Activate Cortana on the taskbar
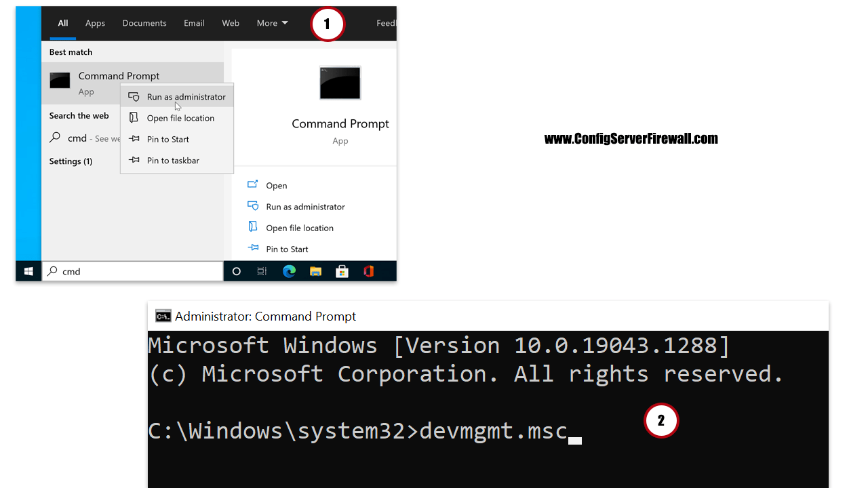The image size is (868, 488). tap(236, 270)
